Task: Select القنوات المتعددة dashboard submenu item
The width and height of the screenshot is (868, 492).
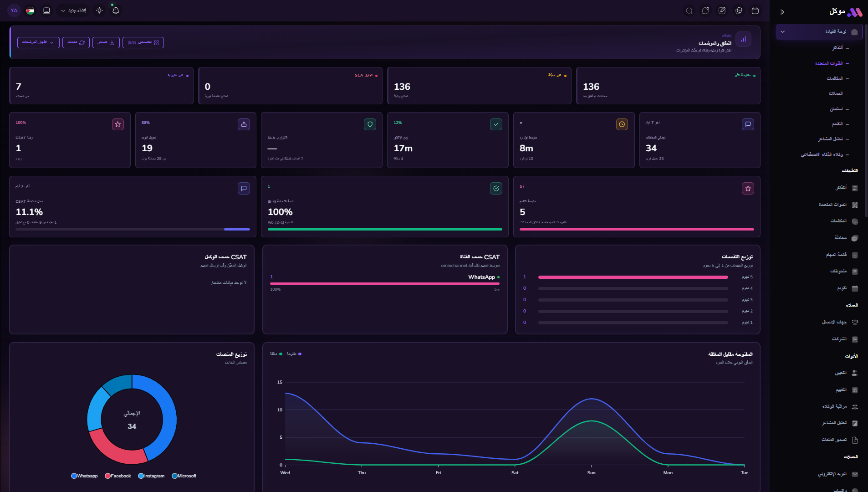Action: 829,63
